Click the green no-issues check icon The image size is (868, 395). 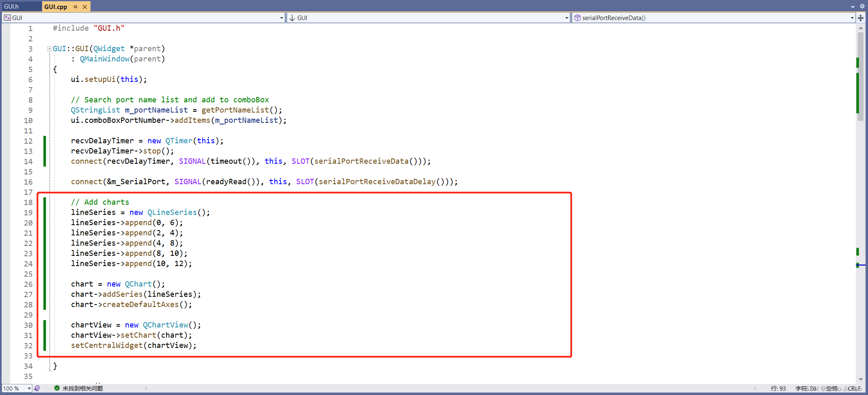(57, 388)
